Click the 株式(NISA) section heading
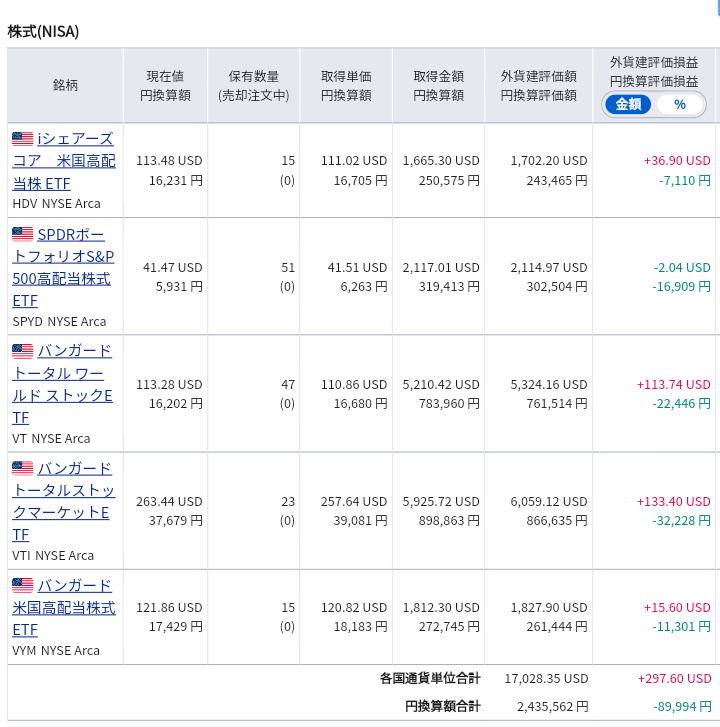Viewport: 720px width, 727px height. [43, 31]
